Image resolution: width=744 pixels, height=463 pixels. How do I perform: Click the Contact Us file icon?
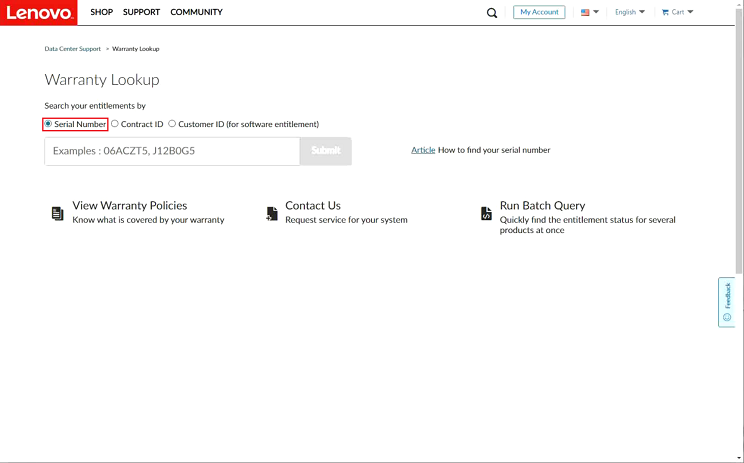click(272, 213)
